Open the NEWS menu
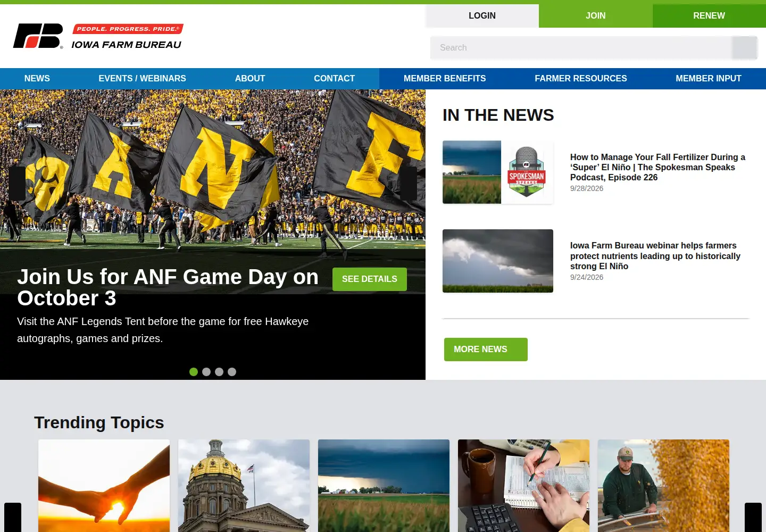 coord(37,79)
